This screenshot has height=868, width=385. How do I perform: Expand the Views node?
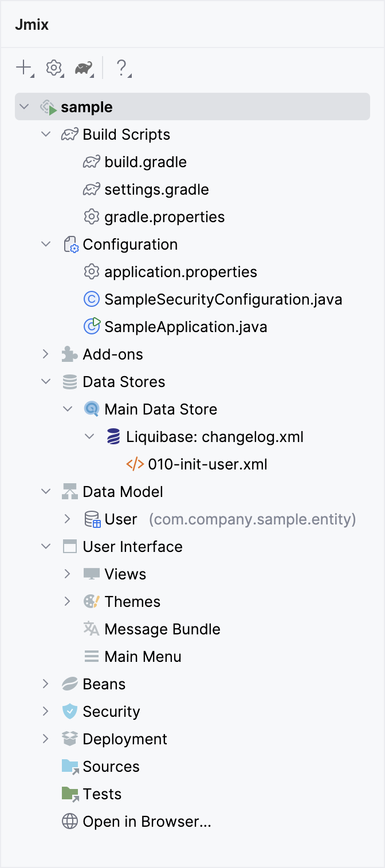pyautogui.click(x=68, y=574)
